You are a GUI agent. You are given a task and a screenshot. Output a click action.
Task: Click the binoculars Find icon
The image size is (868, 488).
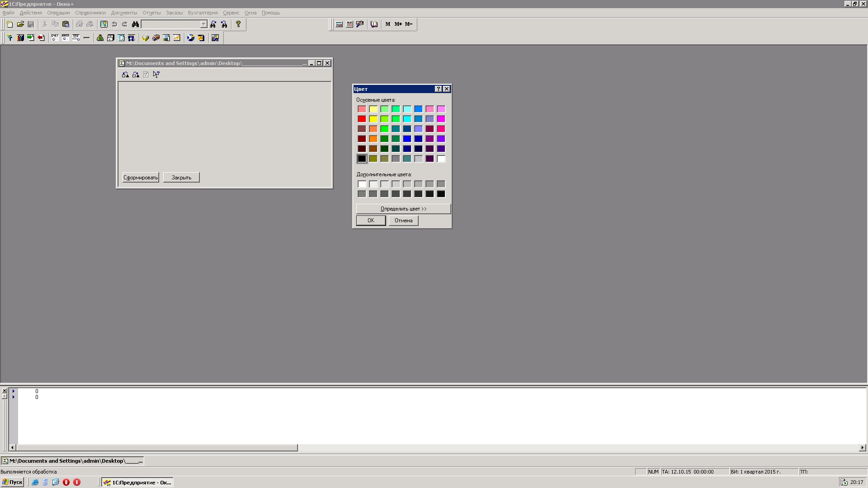coord(135,24)
